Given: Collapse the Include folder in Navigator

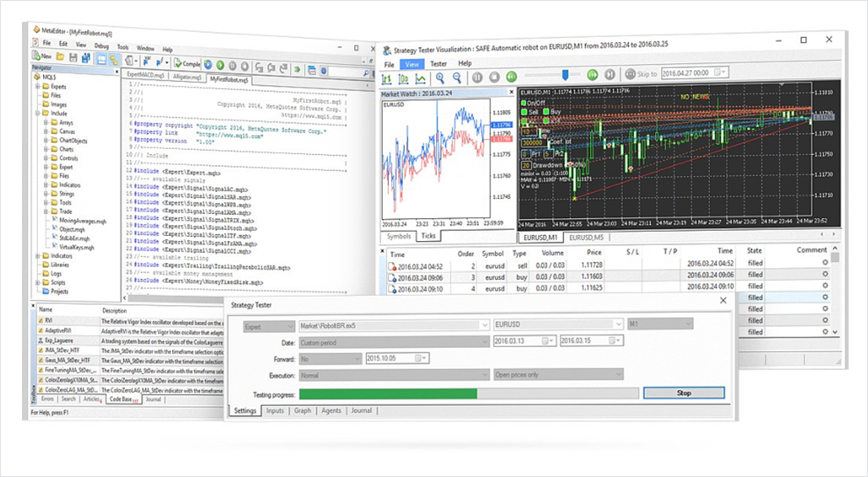Looking at the screenshot, I should click(38, 113).
